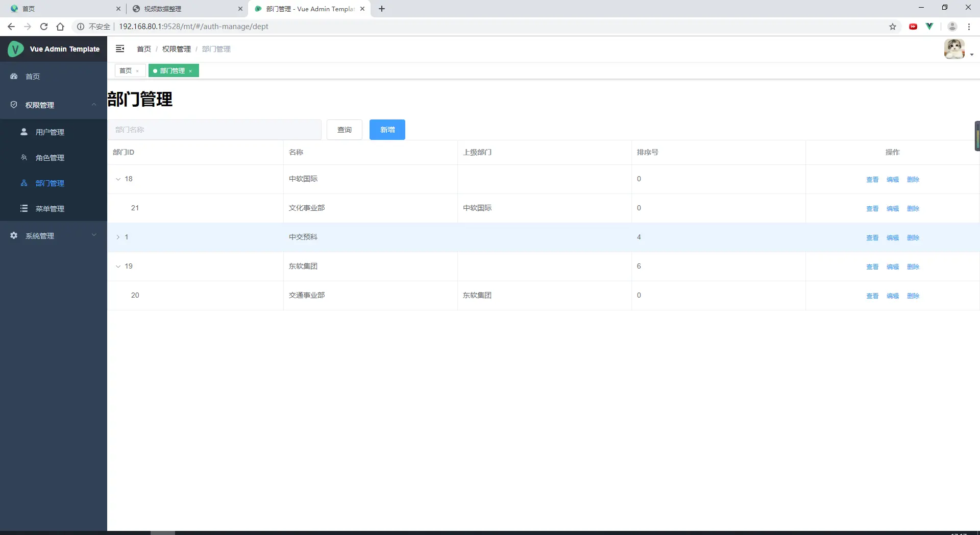Click the Vue Admin Template logo

16,49
